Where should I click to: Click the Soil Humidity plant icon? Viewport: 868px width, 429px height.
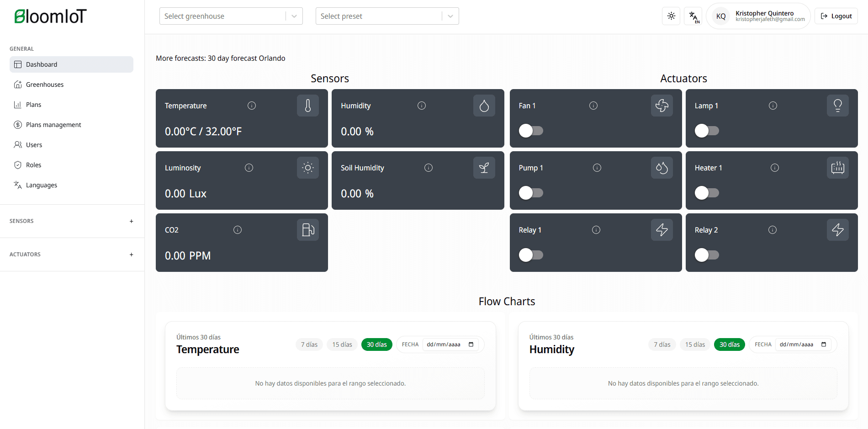click(484, 168)
